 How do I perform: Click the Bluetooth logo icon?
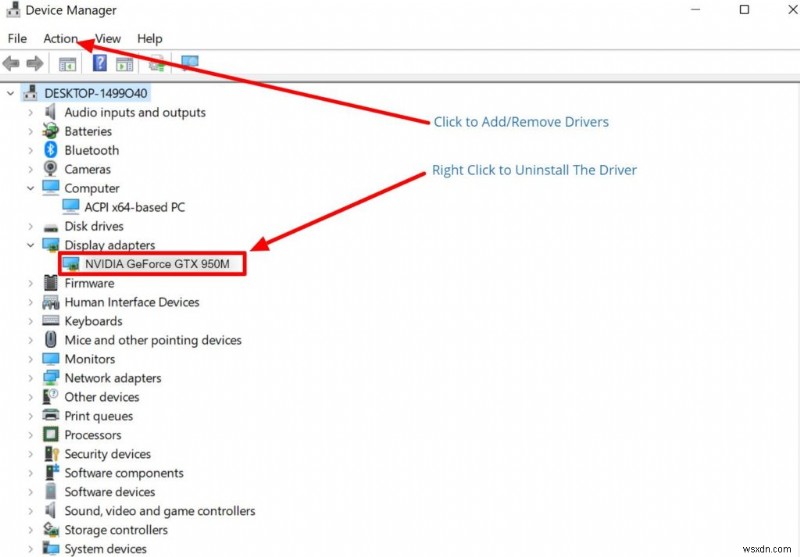point(51,149)
